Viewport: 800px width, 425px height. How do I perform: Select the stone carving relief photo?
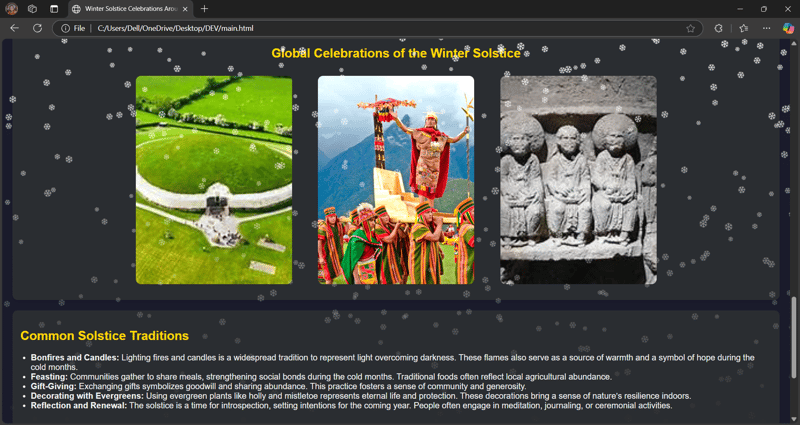pyautogui.click(x=578, y=180)
